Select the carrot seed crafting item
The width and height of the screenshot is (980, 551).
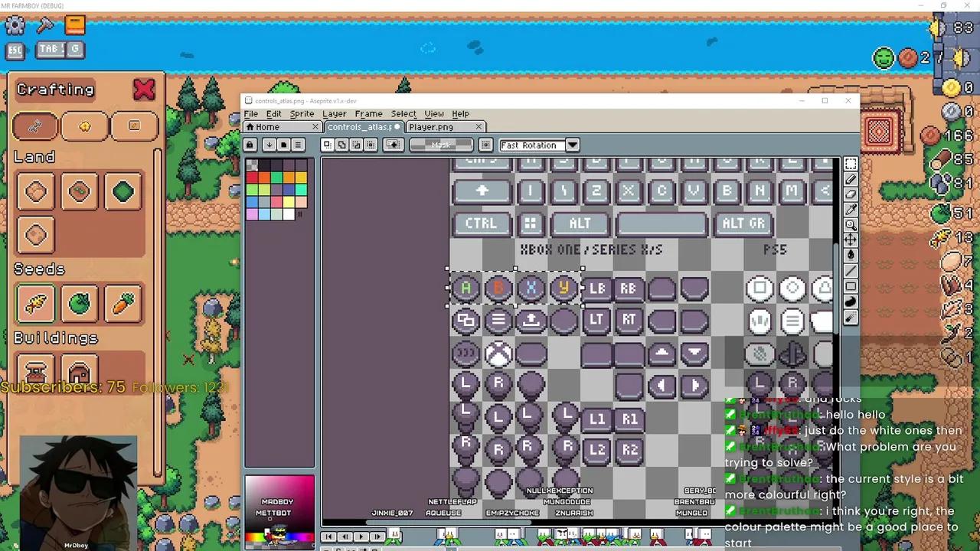pyautogui.click(x=124, y=303)
